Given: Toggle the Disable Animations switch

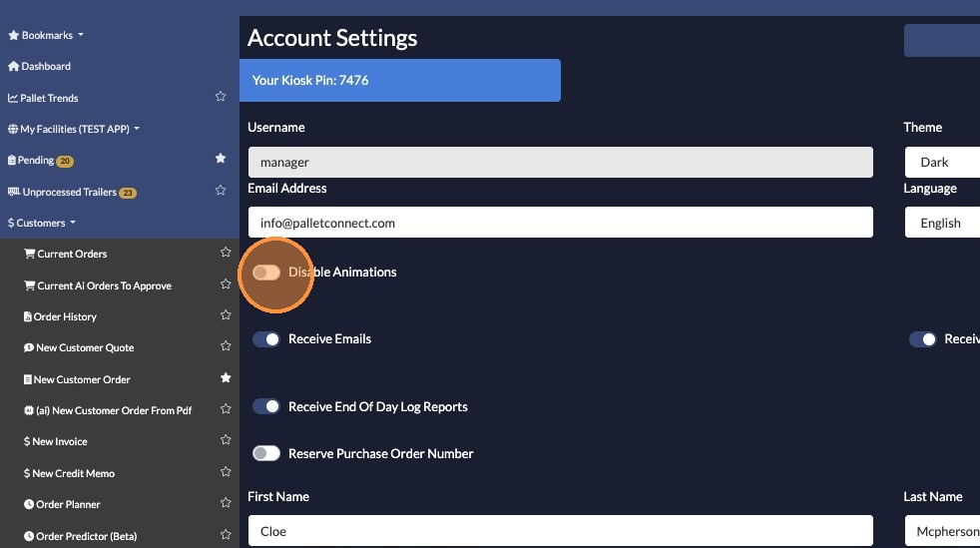Looking at the screenshot, I should [x=266, y=273].
